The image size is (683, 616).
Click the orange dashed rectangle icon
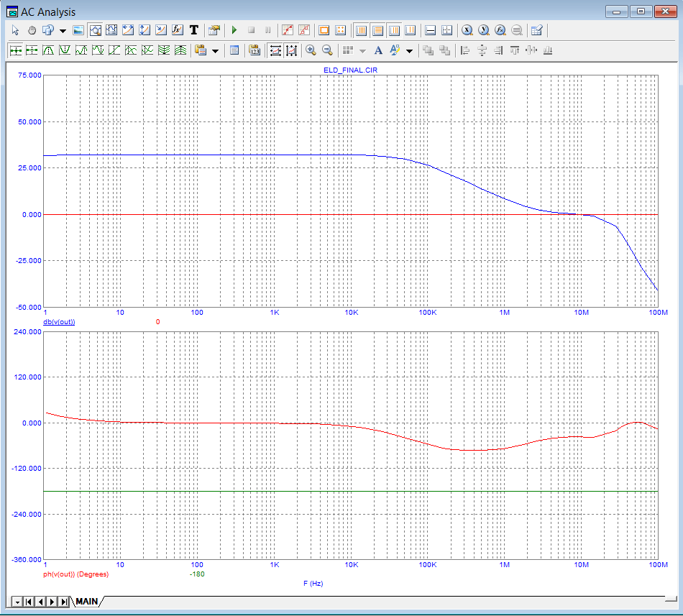(324, 30)
